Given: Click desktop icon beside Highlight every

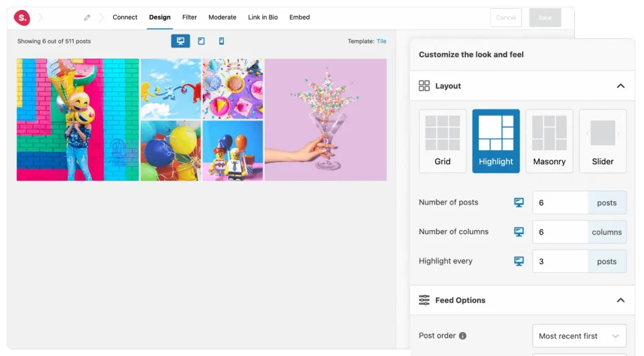Looking at the screenshot, I should point(519,261).
